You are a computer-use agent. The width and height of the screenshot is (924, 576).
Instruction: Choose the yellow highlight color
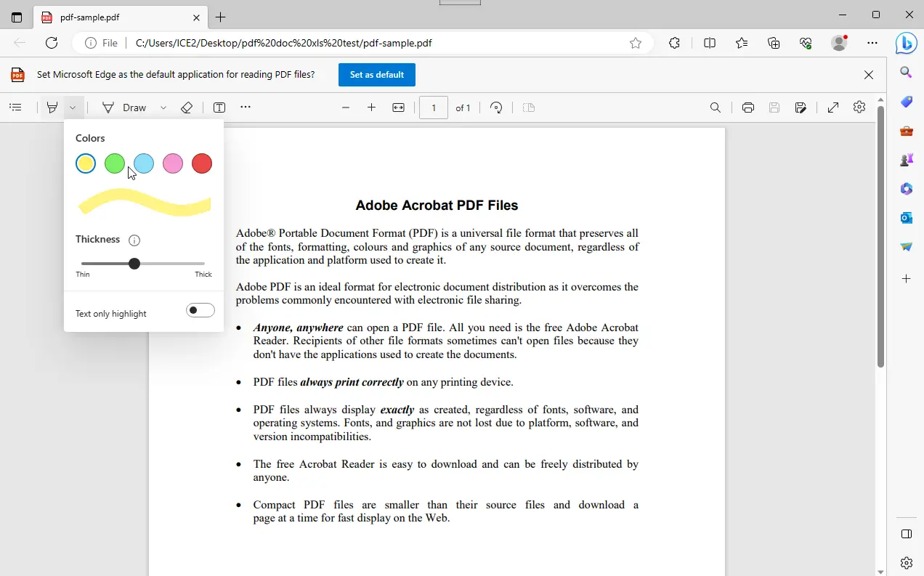86,163
